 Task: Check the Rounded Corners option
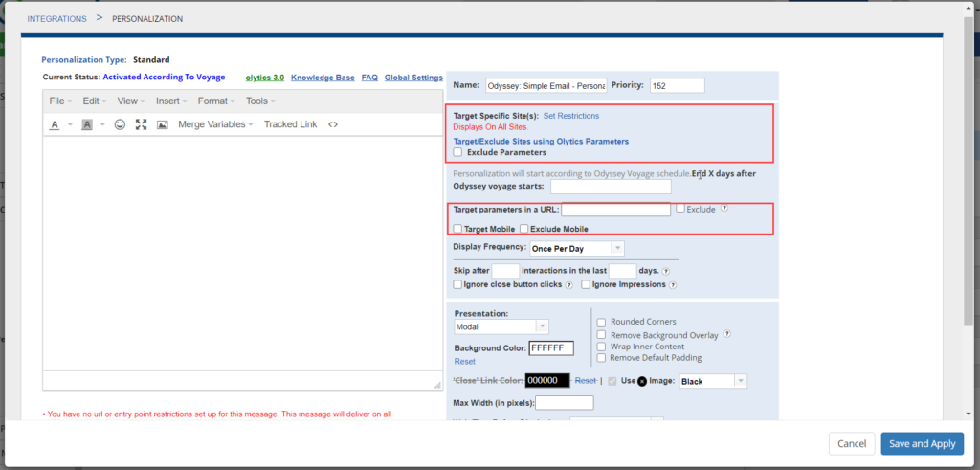[601, 322]
